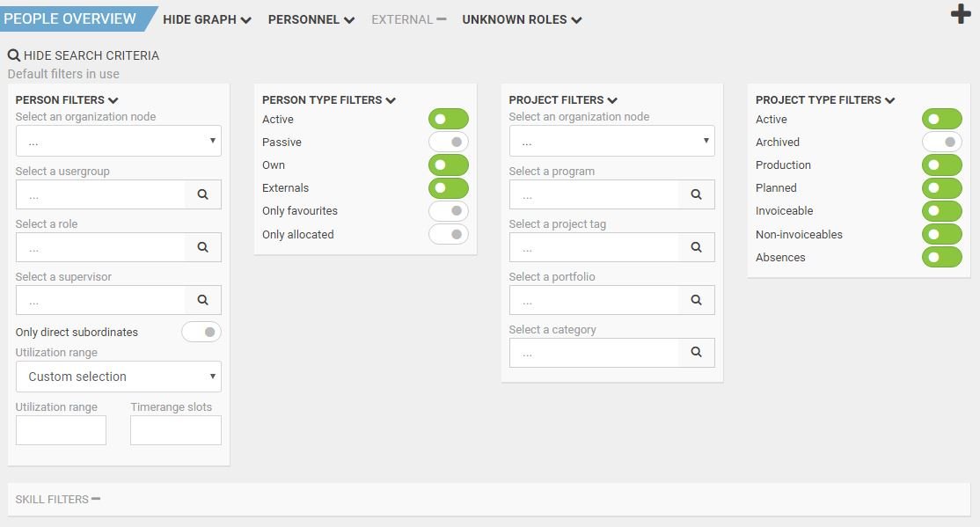Click Hide Search Criteria link
This screenshot has width=980, height=527.
pyautogui.click(x=84, y=55)
